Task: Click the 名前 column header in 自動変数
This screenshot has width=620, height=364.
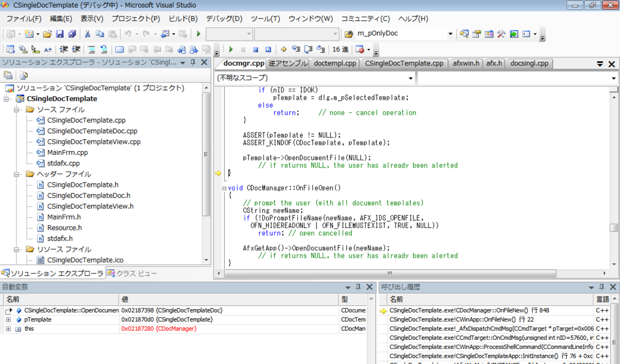Action: [x=61, y=299]
